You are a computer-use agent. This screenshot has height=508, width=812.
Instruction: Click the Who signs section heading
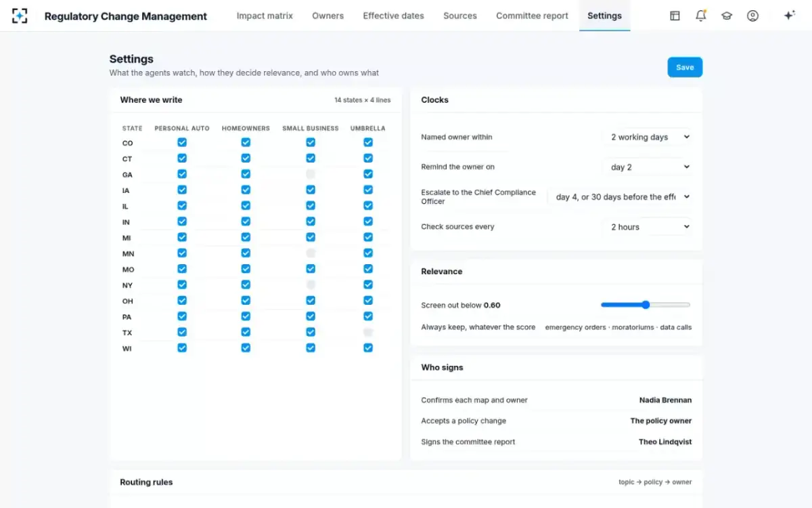coord(442,367)
